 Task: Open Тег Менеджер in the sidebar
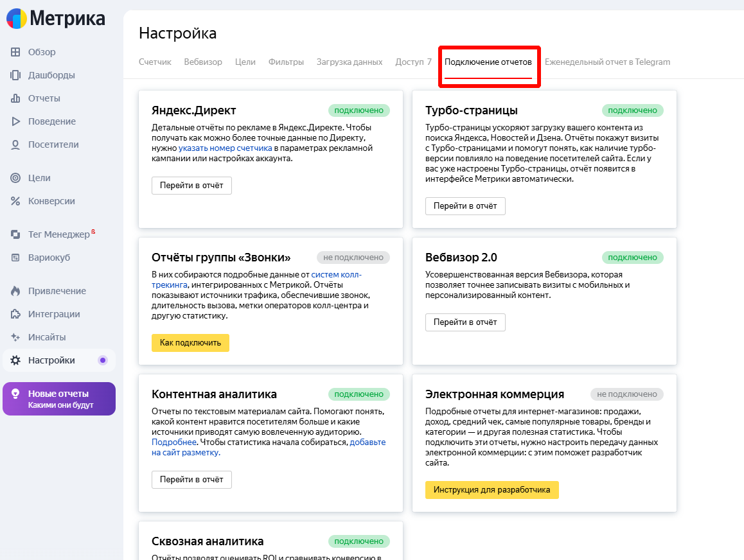[58, 234]
